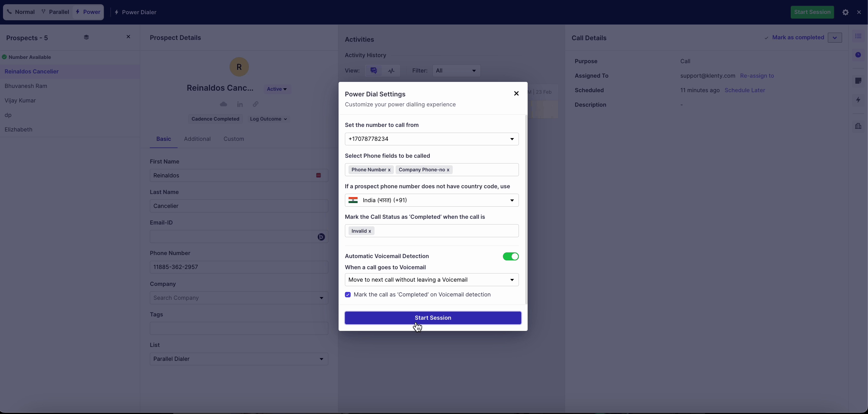The height and width of the screenshot is (414, 868).
Task: Uncheck Mark call Completed on Voicemail detection
Action: 348,295
